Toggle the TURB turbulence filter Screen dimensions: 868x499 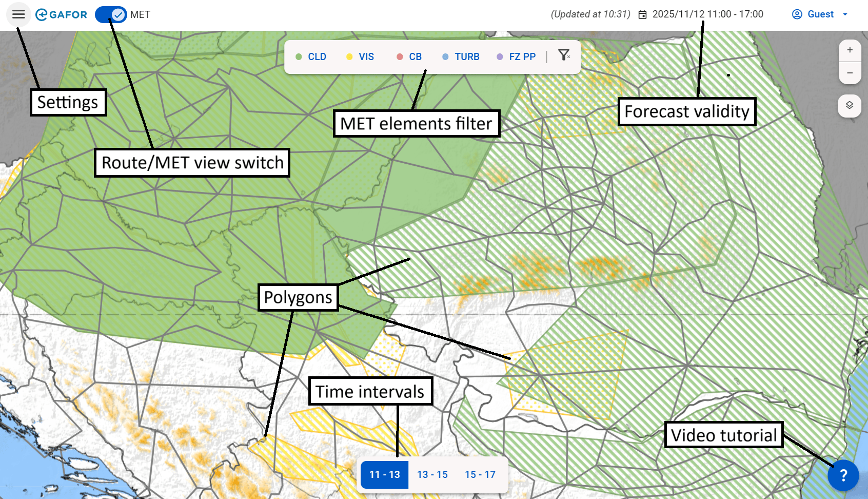click(461, 56)
